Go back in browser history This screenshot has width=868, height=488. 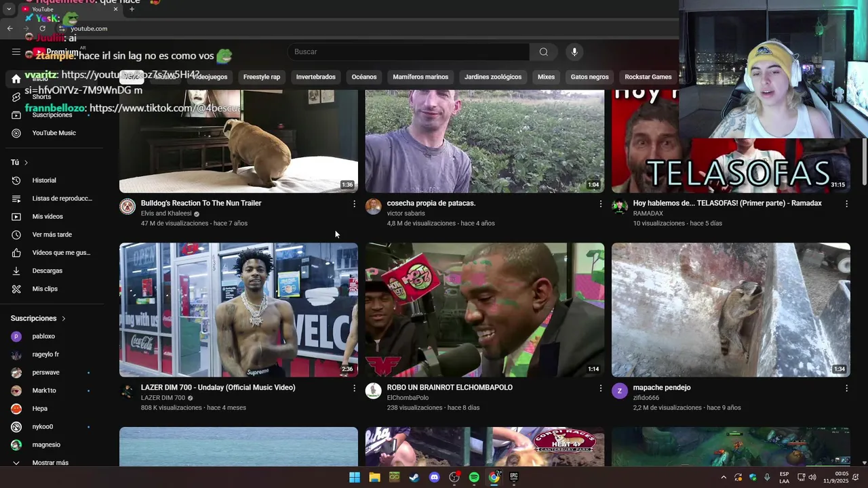coord(9,28)
